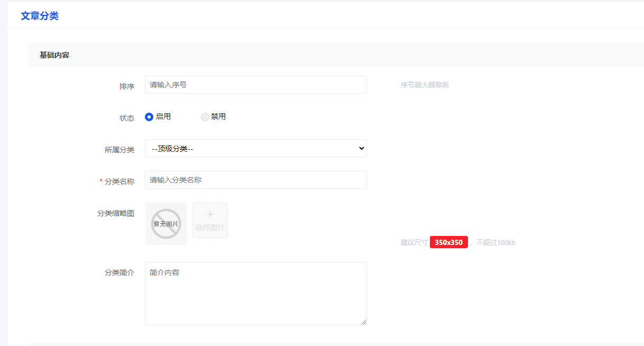
Task: Click the resize handle of the 简介 textarea
Action: [363, 322]
